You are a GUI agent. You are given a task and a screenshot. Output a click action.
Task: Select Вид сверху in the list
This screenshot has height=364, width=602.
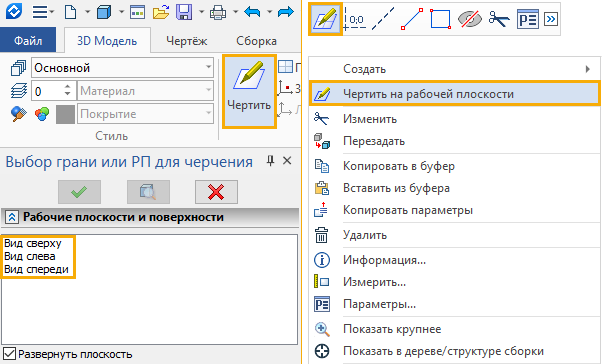(33, 243)
